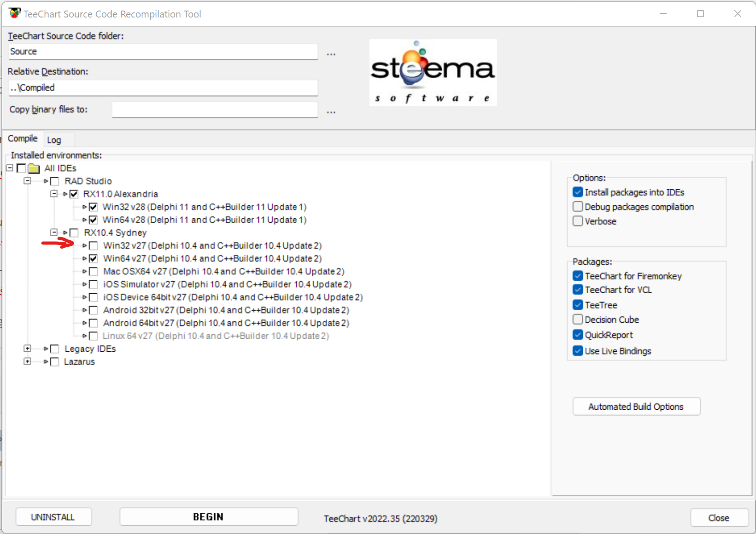This screenshot has height=534, width=756.
Task: Select Mac OSX64 v27 tree label
Action: pyautogui.click(x=224, y=272)
